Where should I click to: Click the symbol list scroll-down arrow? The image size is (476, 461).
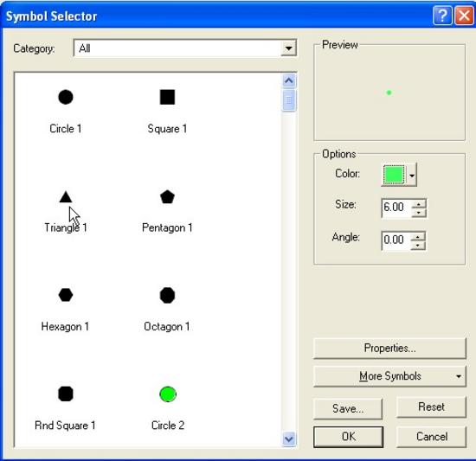[x=289, y=439]
